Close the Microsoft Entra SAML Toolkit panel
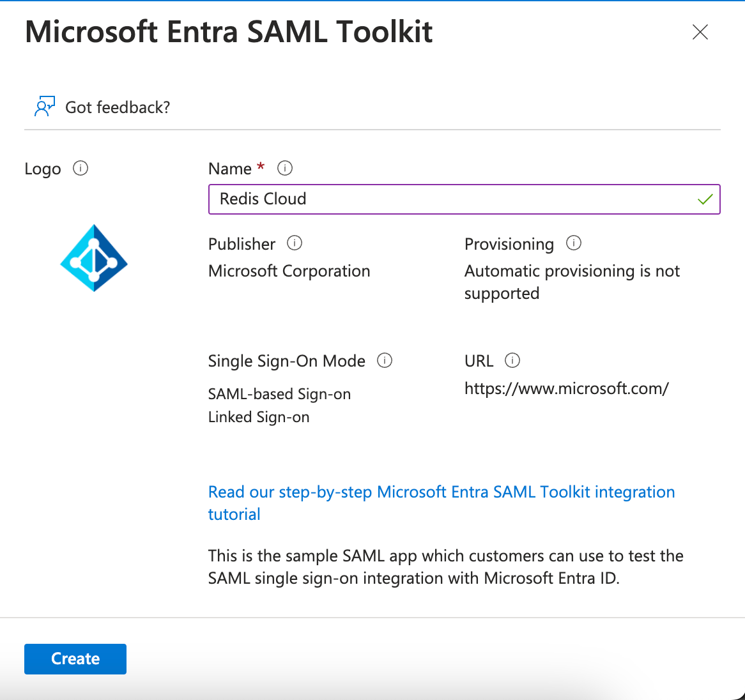 tap(700, 32)
